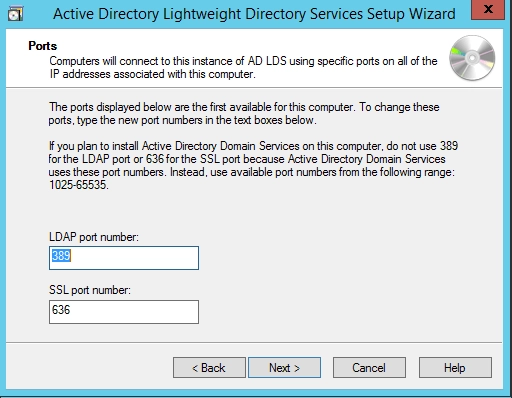Click the 'SSL port number:' label
The height and width of the screenshot is (398, 512).
click(90, 290)
